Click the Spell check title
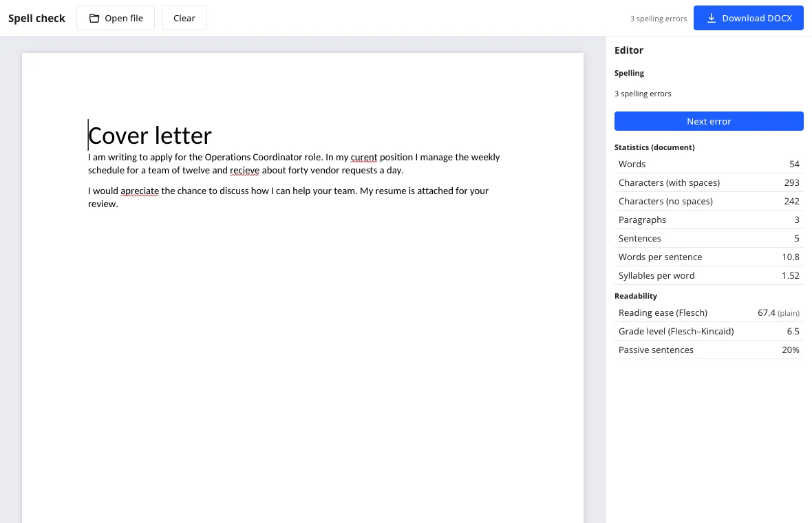 [36, 18]
